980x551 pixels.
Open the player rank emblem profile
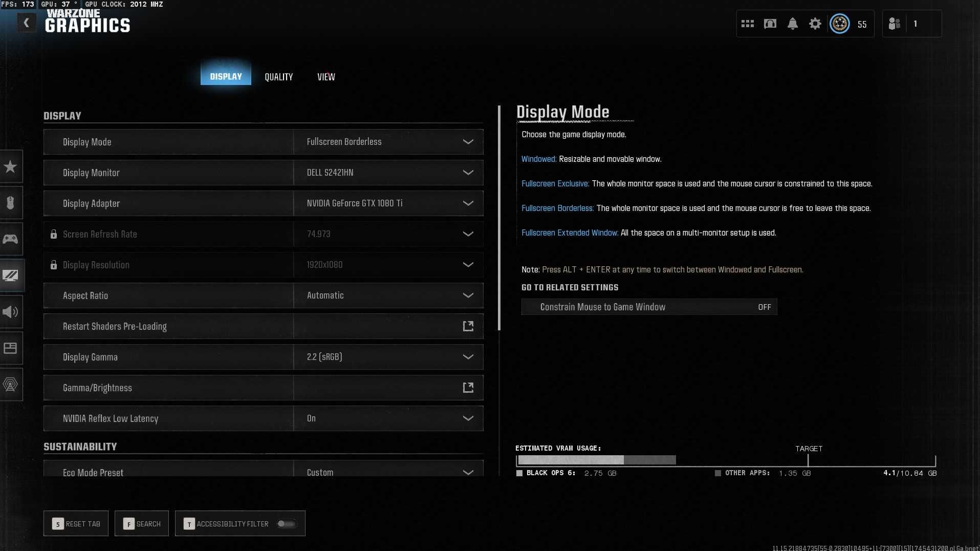point(840,24)
